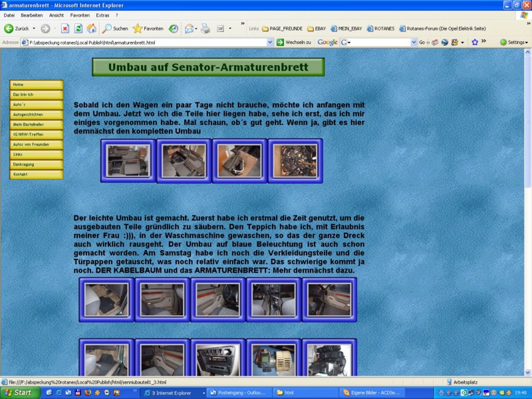Click the Google toolbar bookmark star icon
This screenshot has height=399, width=532.
point(475,42)
